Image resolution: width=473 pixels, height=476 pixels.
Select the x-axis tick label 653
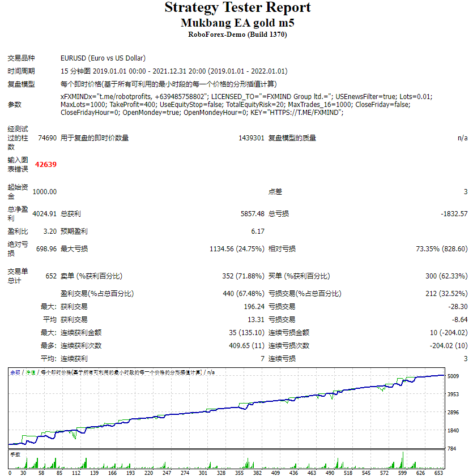tap(438, 473)
